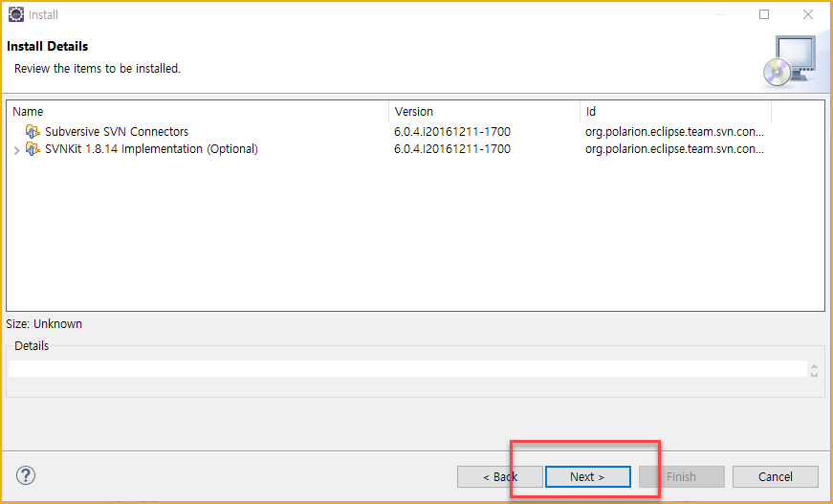Click the Eclipse Install window title icon
Screen dimensions: 833x504
tap(16, 14)
